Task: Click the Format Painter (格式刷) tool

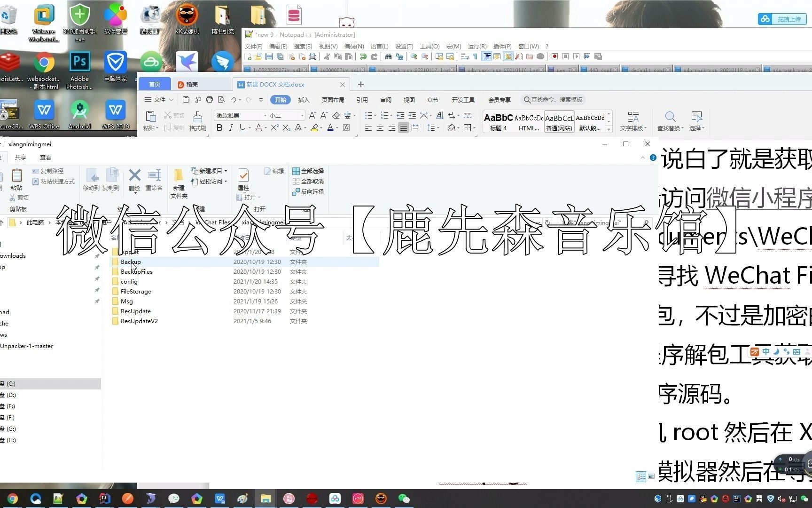Action: (x=198, y=121)
